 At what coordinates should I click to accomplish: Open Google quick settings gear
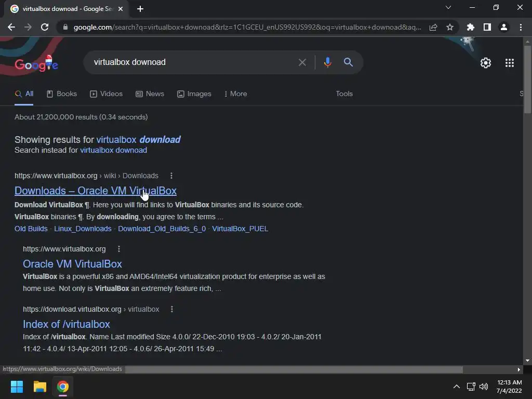(486, 63)
